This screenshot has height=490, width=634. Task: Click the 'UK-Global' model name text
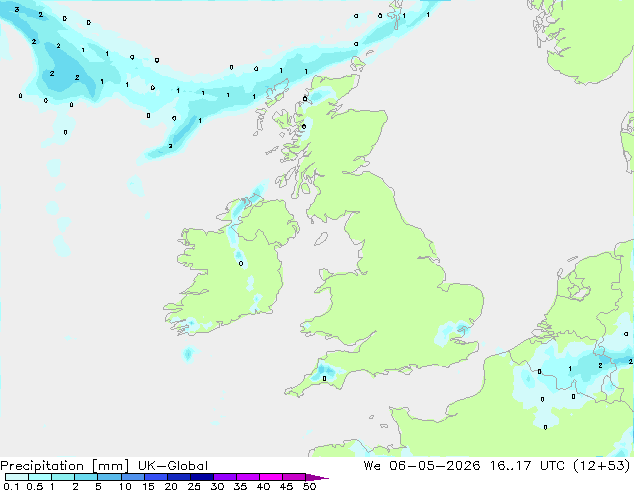pos(173,466)
